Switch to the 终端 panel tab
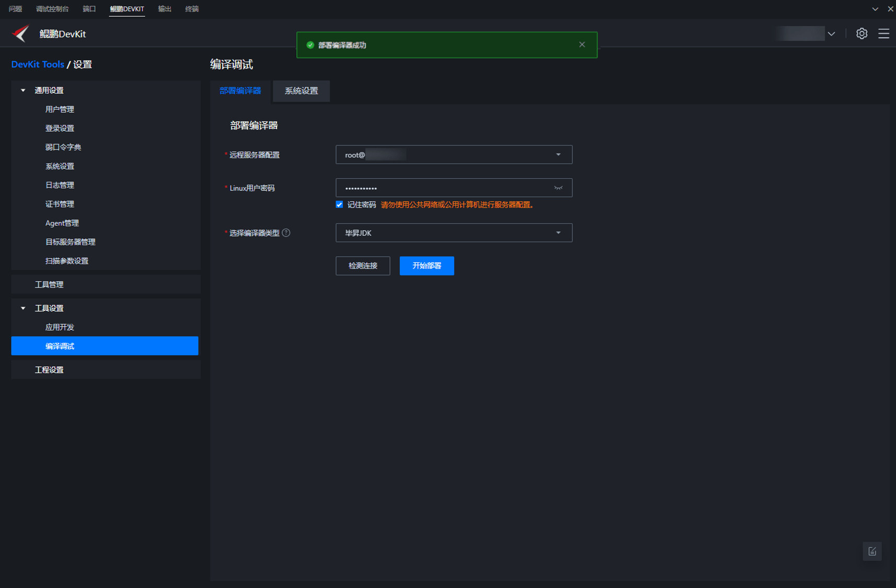The height and width of the screenshot is (588, 896). pyautogui.click(x=192, y=9)
